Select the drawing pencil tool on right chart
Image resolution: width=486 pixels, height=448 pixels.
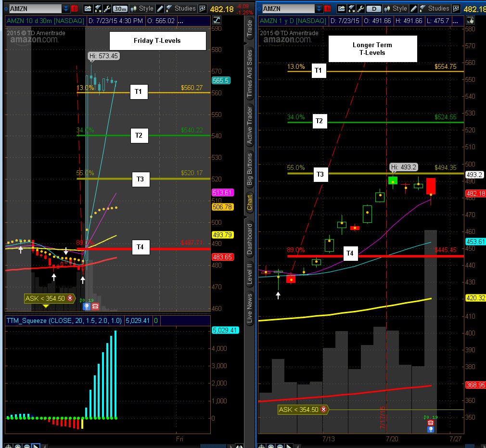click(x=413, y=9)
